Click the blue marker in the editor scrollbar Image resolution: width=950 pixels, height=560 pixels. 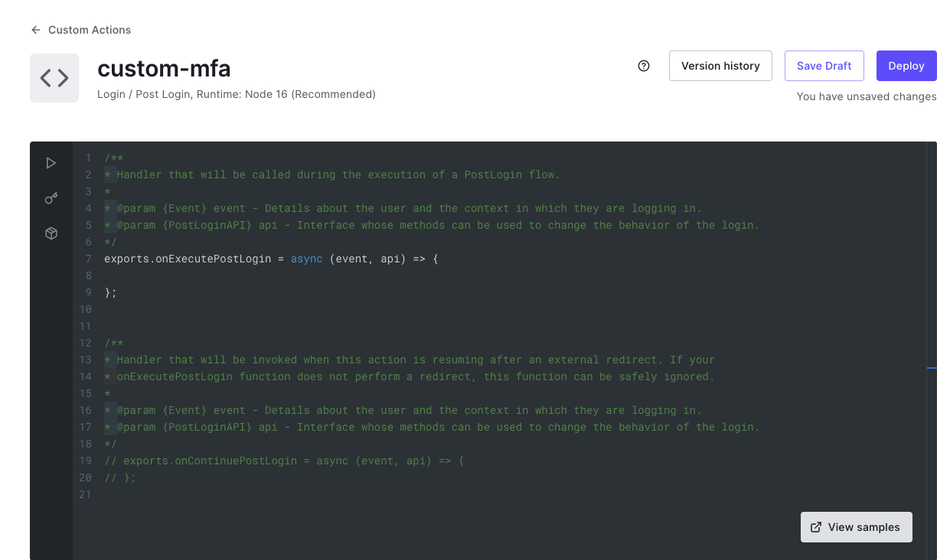click(x=932, y=368)
